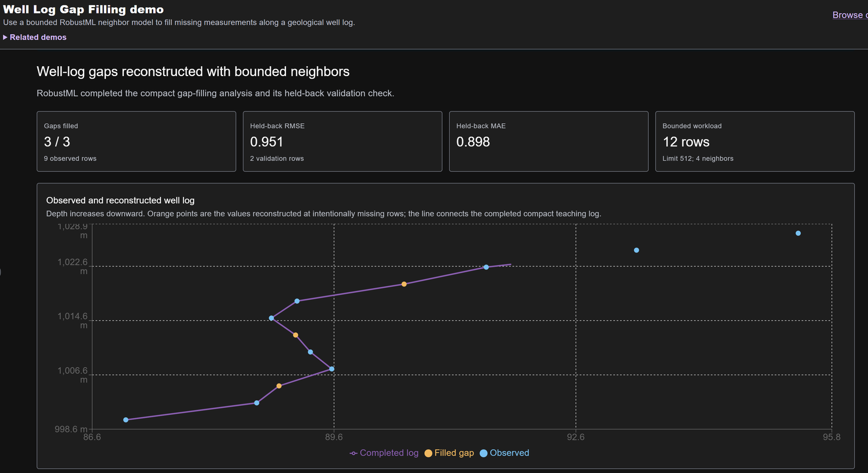This screenshot has height=473, width=868.
Task: Click the purple Completed log legend marker
Action: (354, 453)
